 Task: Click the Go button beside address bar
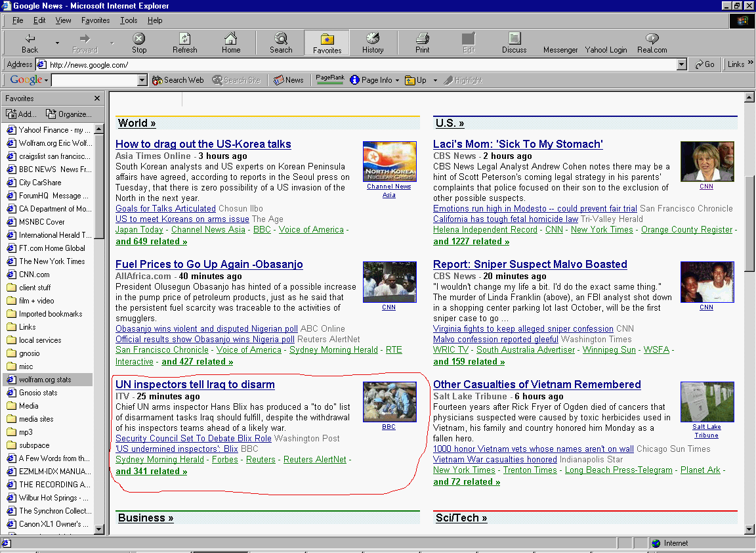pos(705,64)
